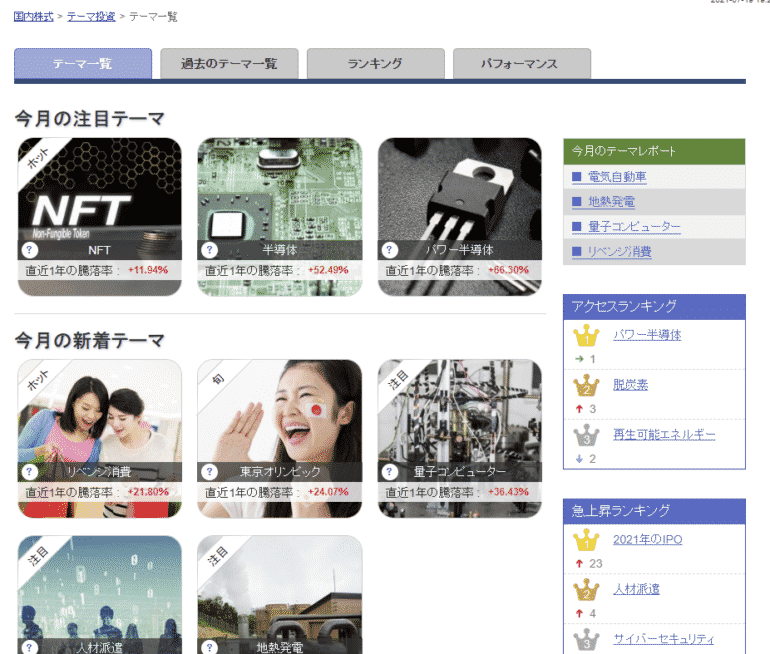Click the 急上昇ランキング header

coord(654,511)
